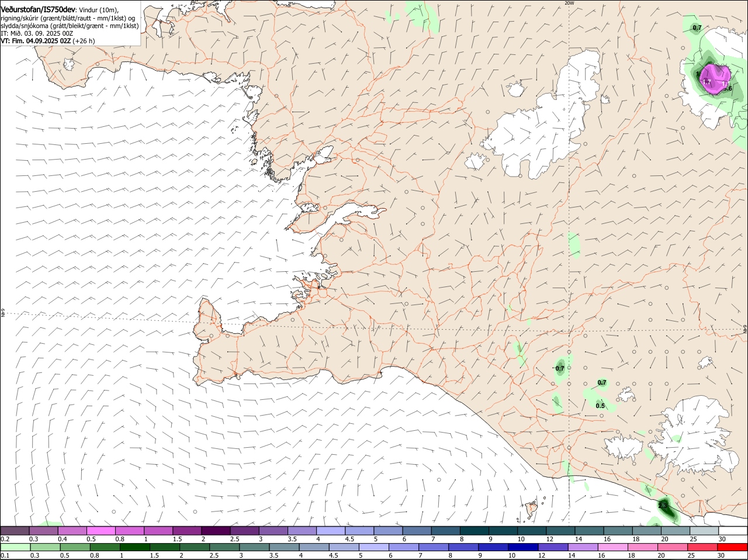Click the lilac 5 mm swatch in rain scale
This screenshot has height=560, width=748.
375,547
